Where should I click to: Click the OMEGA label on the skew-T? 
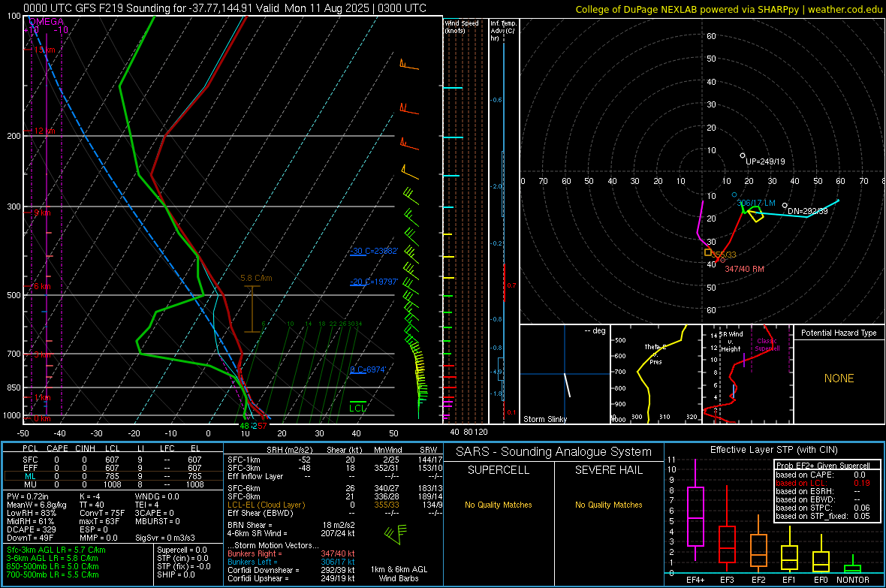click(47, 22)
